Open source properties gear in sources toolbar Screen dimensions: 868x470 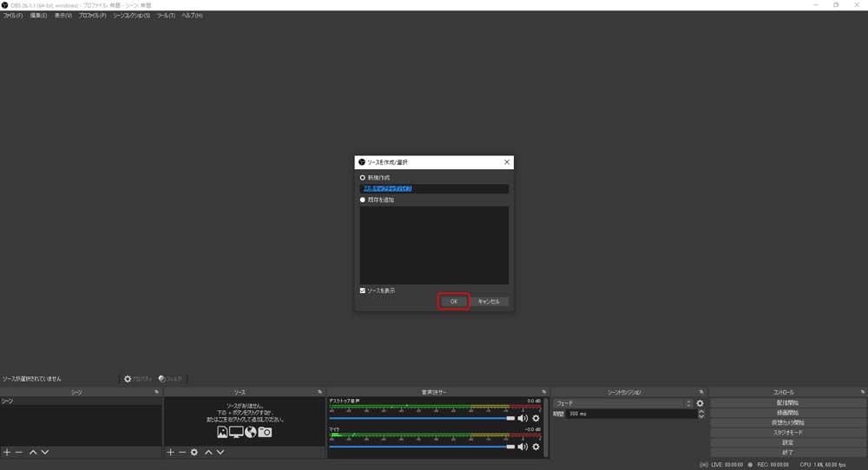(x=194, y=453)
